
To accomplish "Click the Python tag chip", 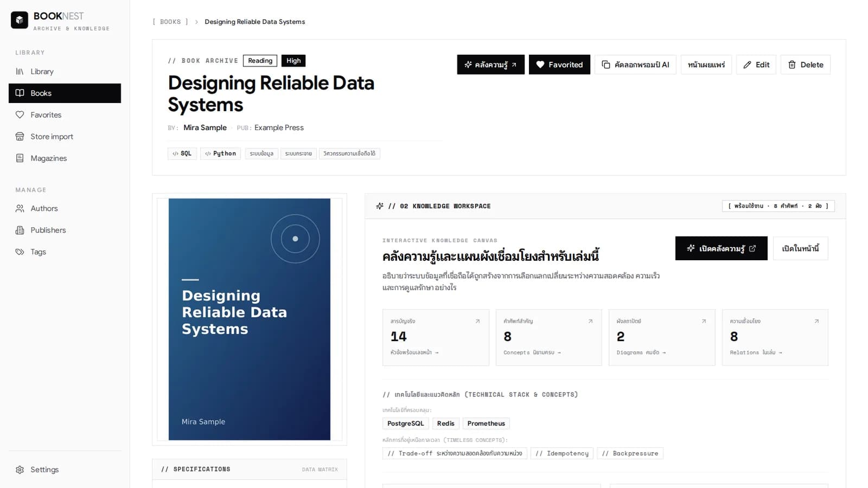I will coord(221,153).
